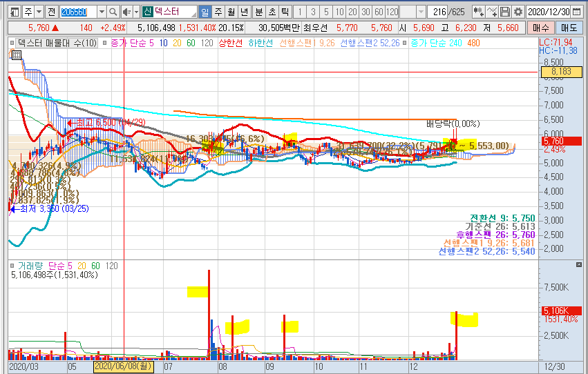Image resolution: width=588 pixels, height=374 pixels.
Task: Click the 2020/06/08(월) date marker
Action: click(x=124, y=366)
